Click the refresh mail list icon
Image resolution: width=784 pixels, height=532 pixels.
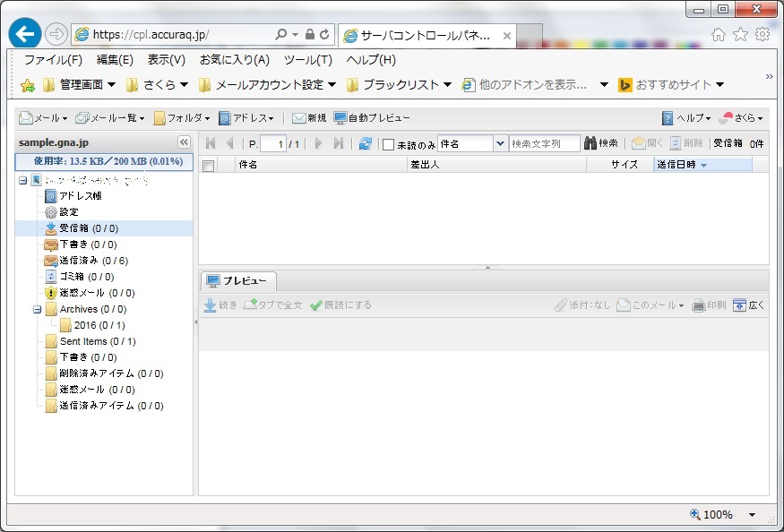(365, 143)
